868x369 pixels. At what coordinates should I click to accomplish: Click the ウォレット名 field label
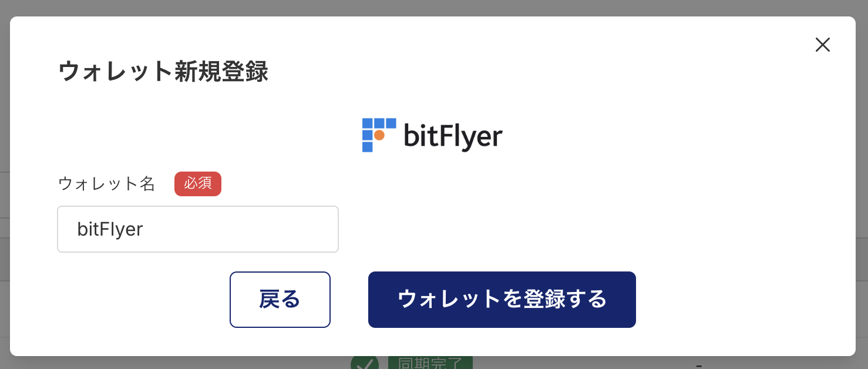(106, 184)
